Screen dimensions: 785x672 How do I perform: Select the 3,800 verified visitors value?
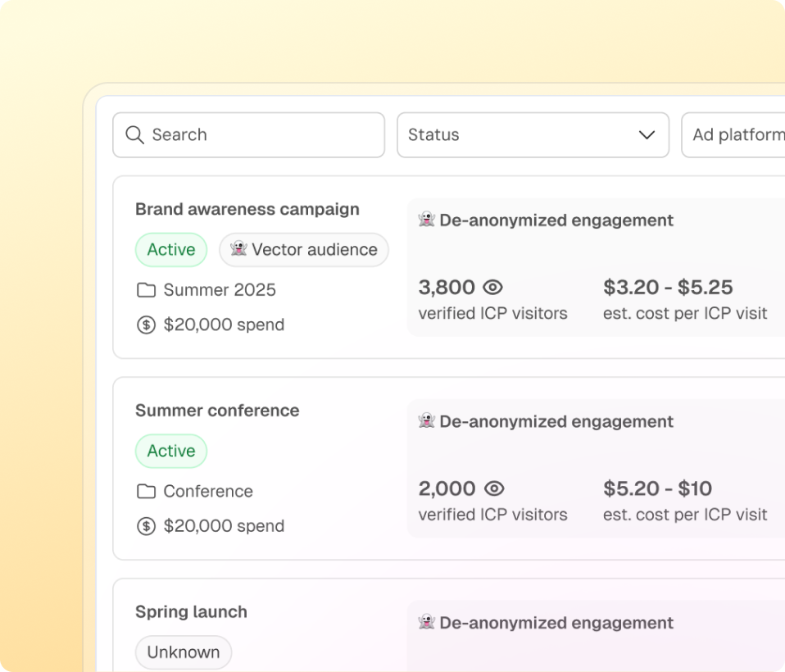click(447, 288)
